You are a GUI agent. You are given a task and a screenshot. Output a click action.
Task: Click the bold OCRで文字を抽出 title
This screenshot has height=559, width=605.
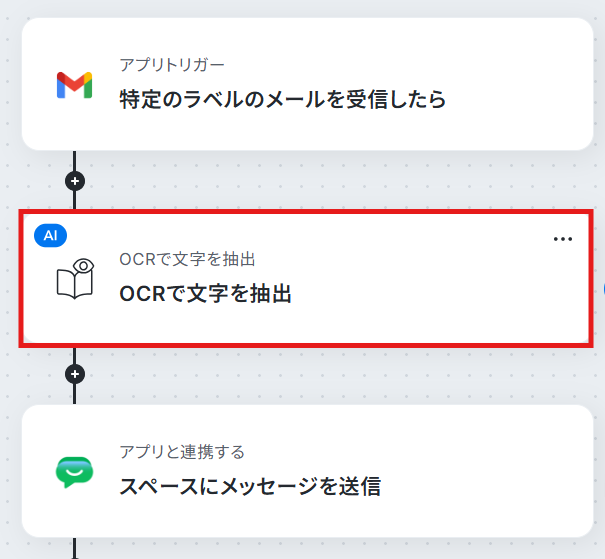click(205, 294)
